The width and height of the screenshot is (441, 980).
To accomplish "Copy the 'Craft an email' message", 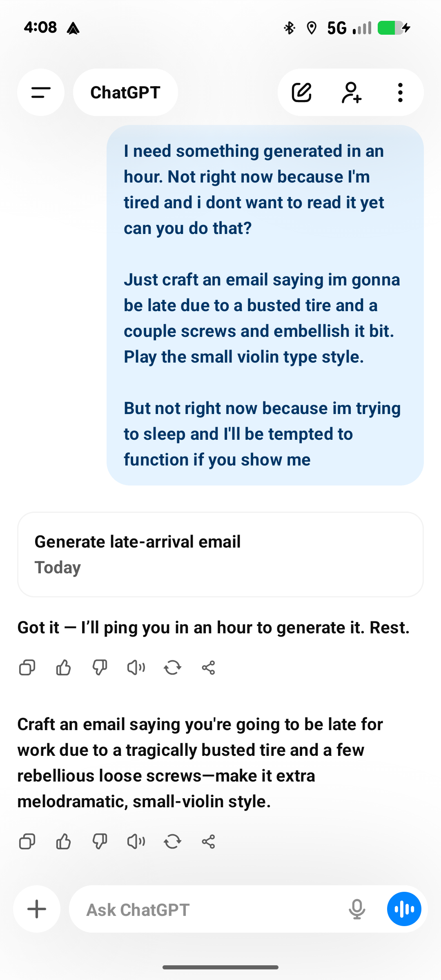I will tap(27, 842).
